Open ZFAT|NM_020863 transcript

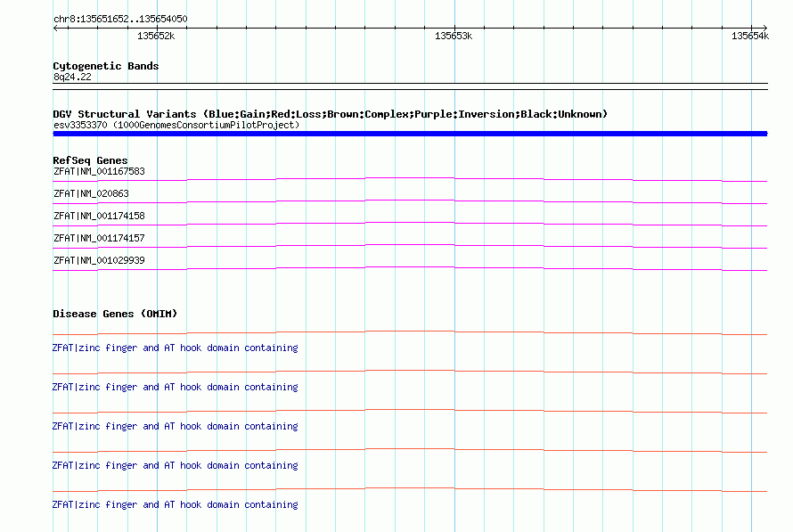click(x=91, y=193)
